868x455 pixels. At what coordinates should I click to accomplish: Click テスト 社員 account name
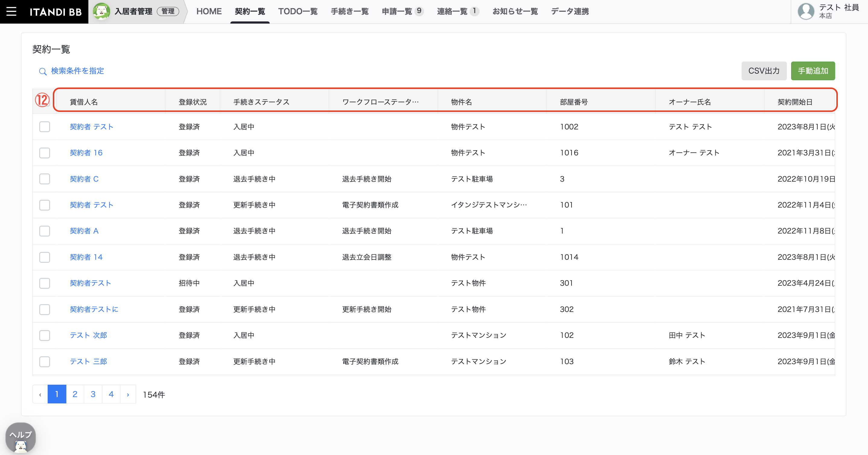[x=839, y=8]
